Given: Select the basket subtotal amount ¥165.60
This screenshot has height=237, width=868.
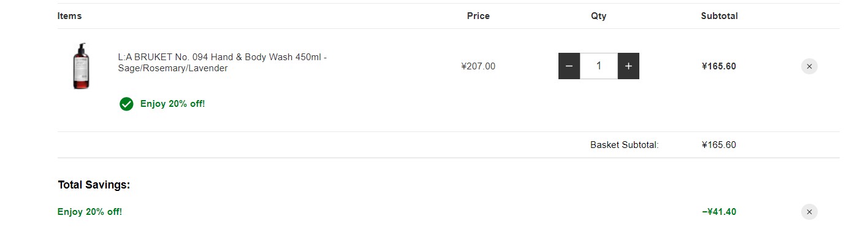Looking at the screenshot, I should [x=719, y=145].
